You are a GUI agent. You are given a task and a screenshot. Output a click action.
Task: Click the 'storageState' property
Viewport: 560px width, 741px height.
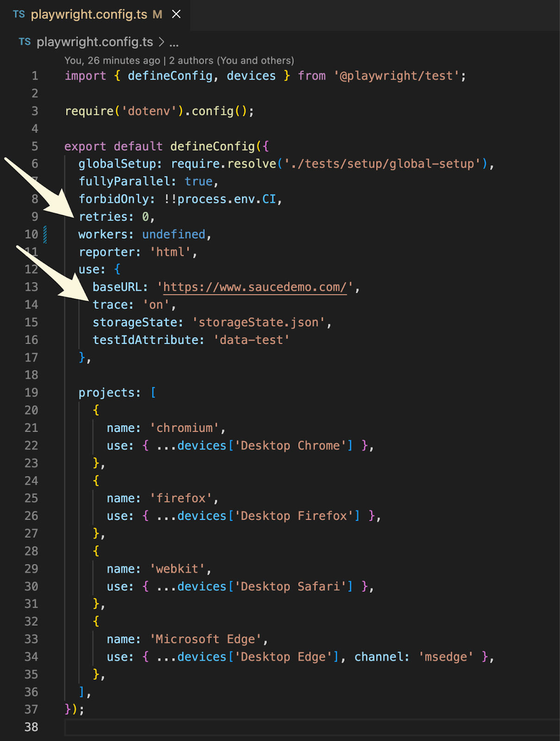click(x=135, y=322)
